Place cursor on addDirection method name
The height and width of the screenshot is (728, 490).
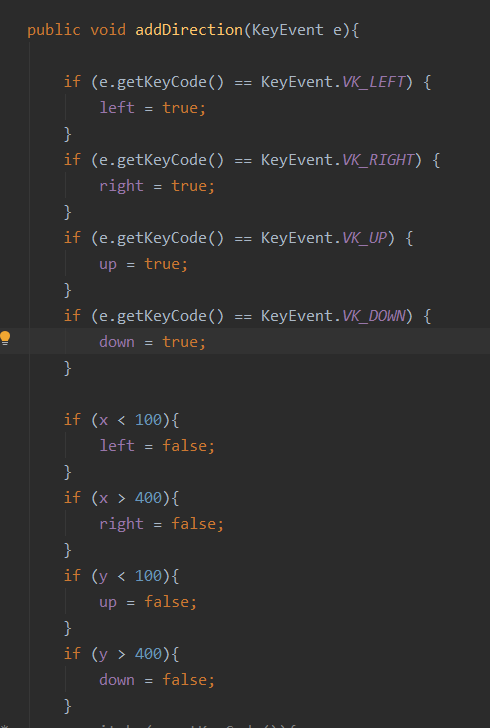point(189,30)
